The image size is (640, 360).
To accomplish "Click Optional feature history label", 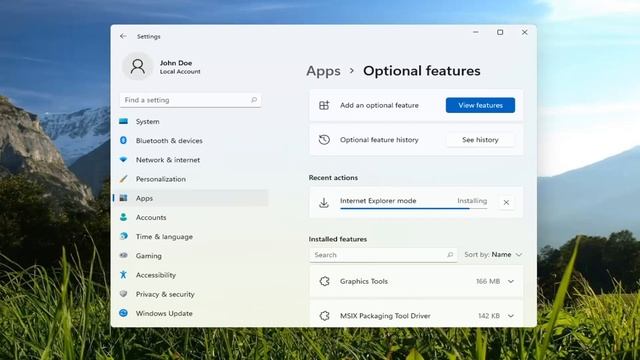I will [x=379, y=140].
